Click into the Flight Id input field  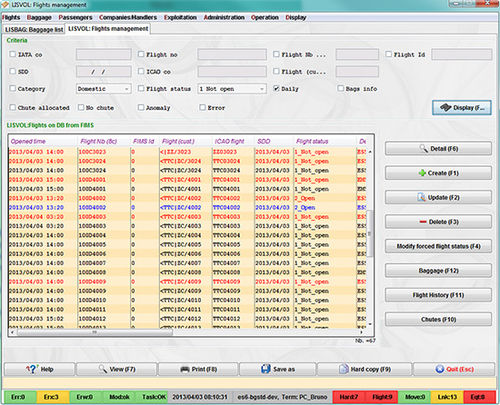462,54
